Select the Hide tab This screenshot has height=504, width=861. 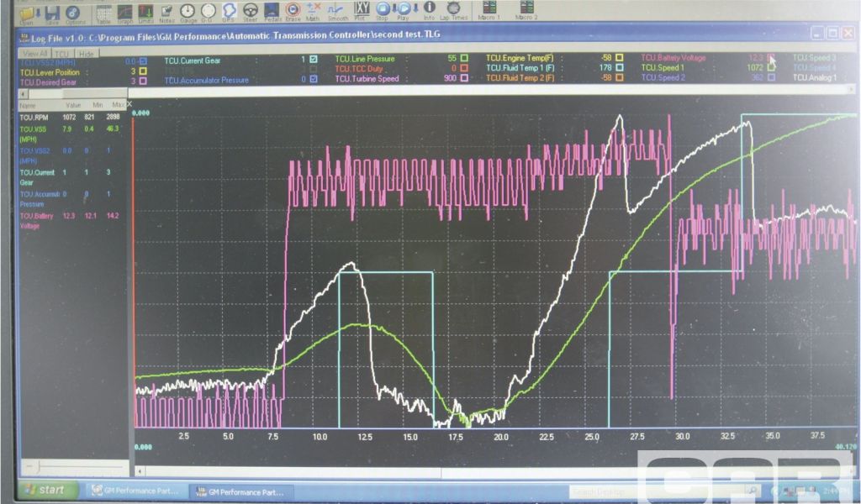click(x=87, y=53)
